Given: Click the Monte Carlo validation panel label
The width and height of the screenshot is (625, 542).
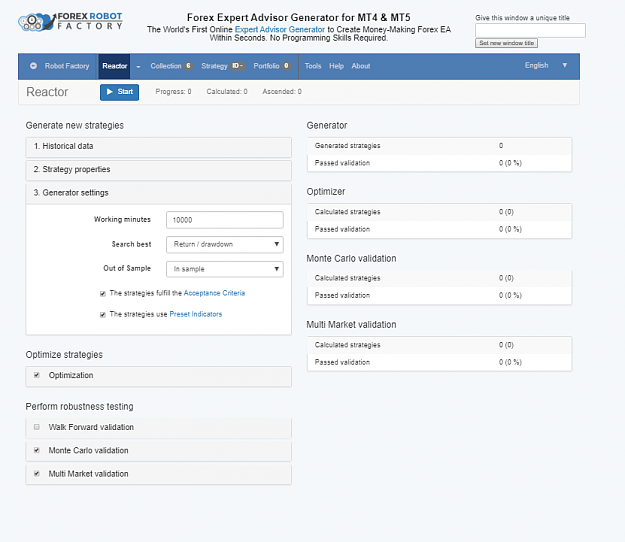Looking at the screenshot, I should pos(88,451).
